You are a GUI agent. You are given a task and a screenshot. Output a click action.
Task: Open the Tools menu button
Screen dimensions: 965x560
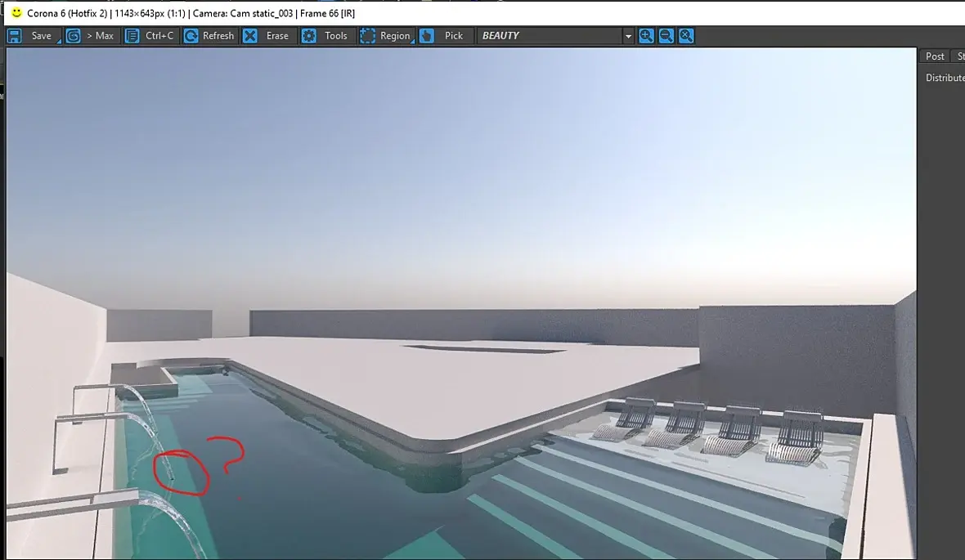coord(335,36)
